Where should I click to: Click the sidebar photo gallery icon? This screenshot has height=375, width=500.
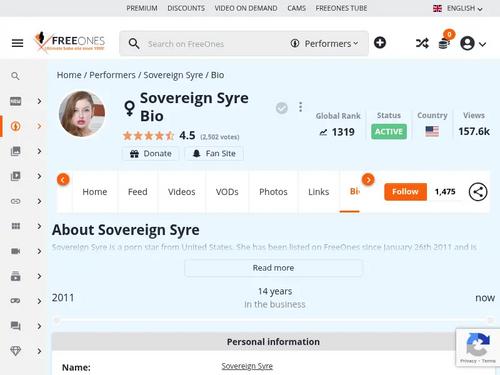point(15,151)
